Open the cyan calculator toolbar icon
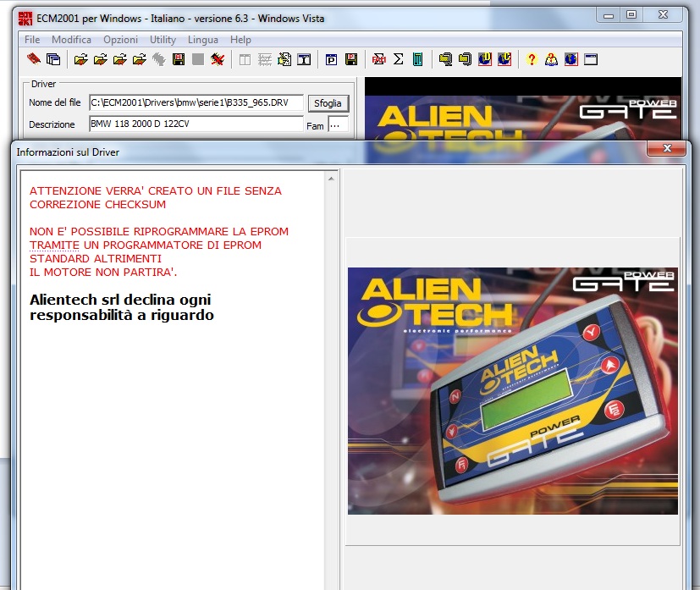 pyautogui.click(x=418, y=59)
